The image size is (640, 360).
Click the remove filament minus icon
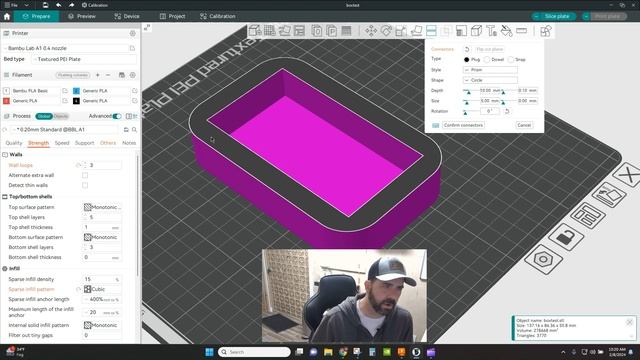coord(108,75)
